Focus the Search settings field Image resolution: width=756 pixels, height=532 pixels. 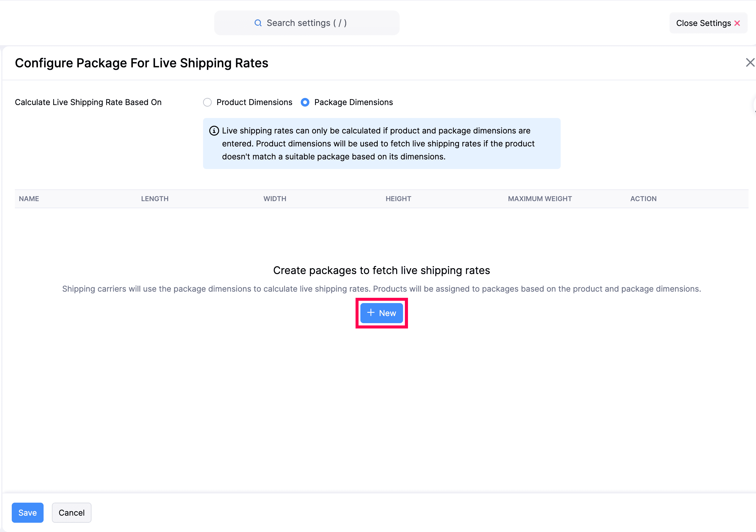tap(307, 23)
